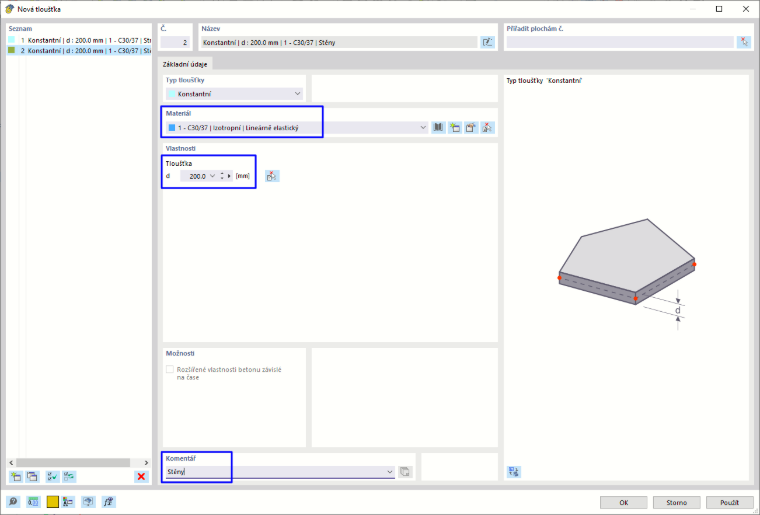Click the comment library icon beside Komentář
This screenshot has height=515, width=760.
pyautogui.click(x=405, y=471)
